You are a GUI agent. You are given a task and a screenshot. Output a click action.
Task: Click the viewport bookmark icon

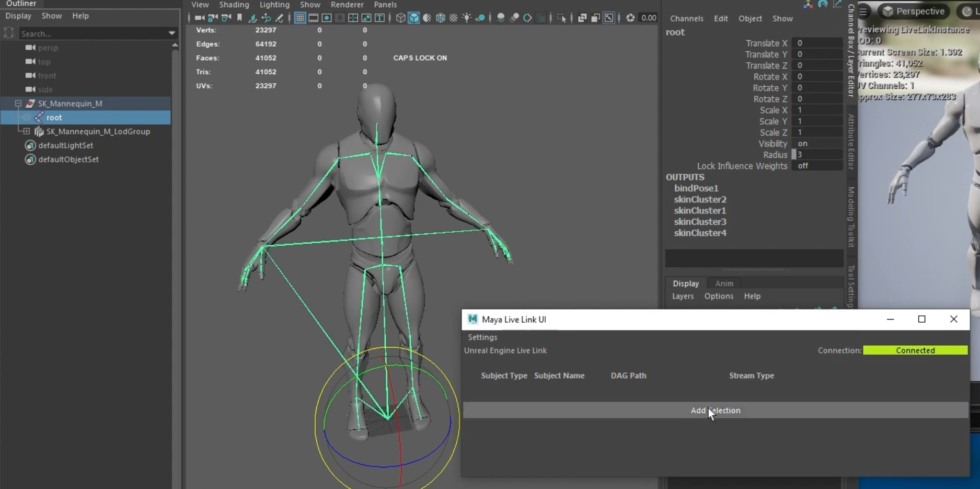coord(239,18)
